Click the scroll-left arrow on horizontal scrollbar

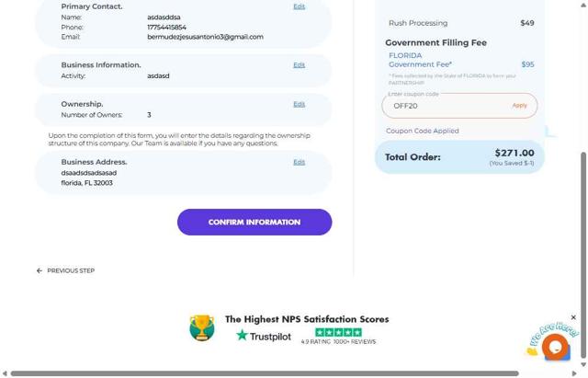[4, 373]
